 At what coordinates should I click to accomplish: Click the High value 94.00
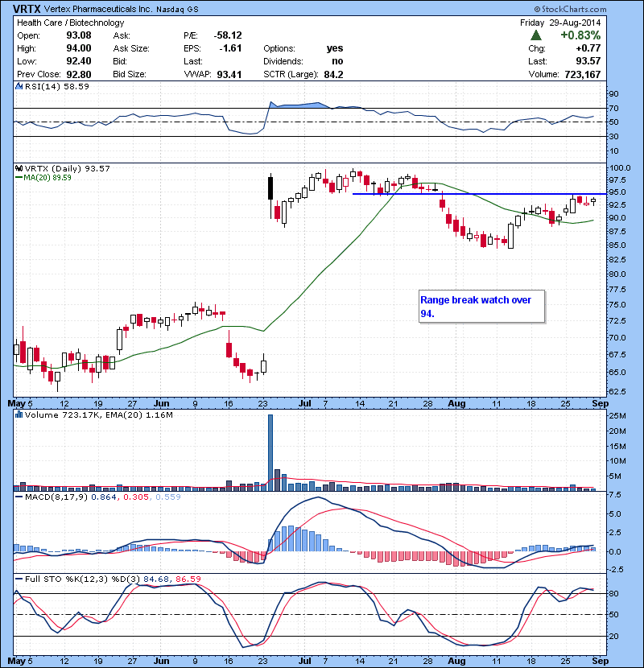click(x=78, y=48)
